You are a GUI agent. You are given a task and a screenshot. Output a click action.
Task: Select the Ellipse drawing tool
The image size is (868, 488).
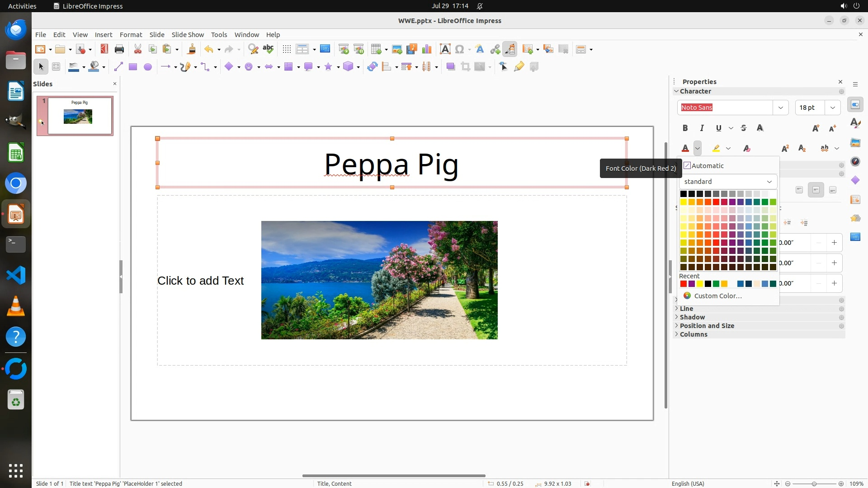[148, 67]
